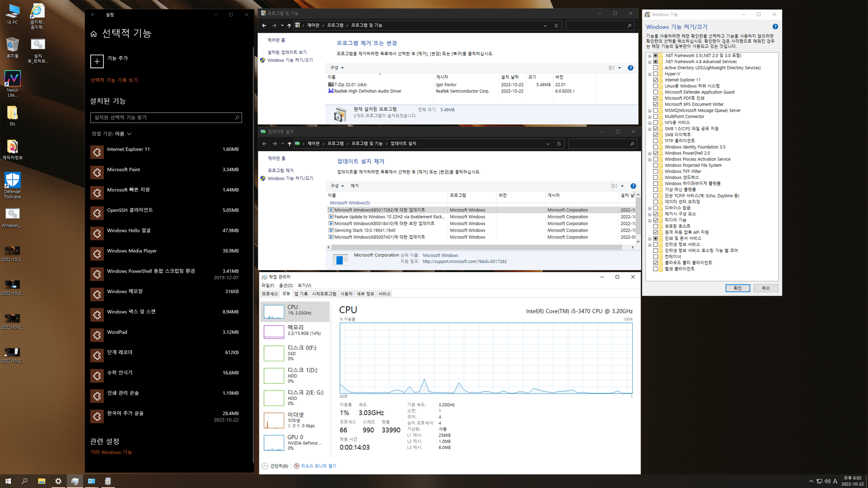Click the refresh icon in 업데이트 설치 address bar
The width and height of the screenshot is (868, 488).
[559, 144]
